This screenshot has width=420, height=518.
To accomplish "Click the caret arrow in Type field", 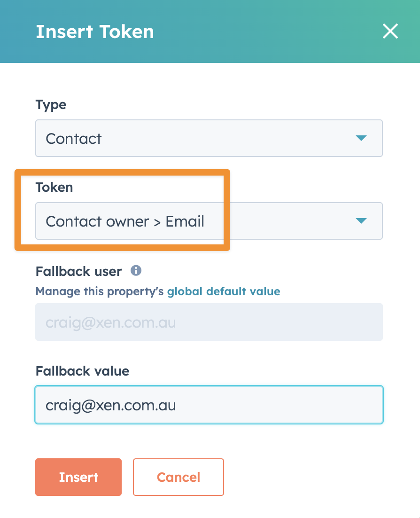I will [361, 138].
